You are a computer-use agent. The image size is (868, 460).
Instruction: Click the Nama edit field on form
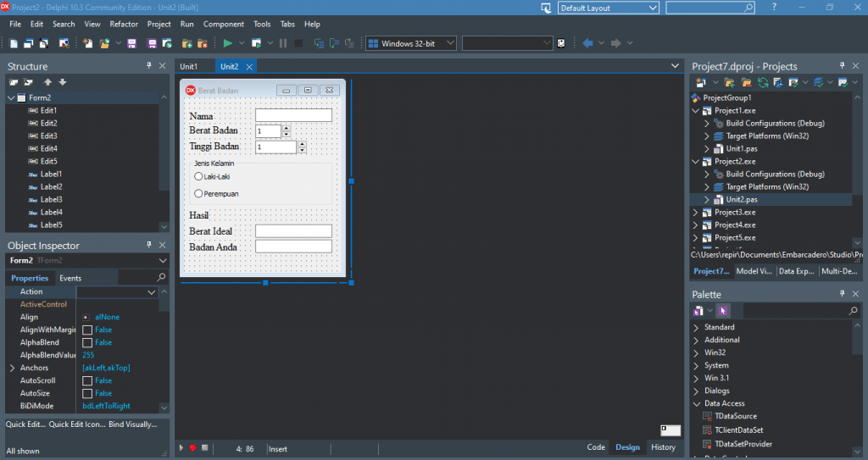293,115
